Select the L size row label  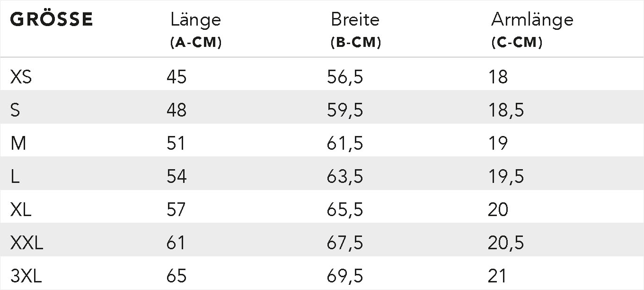15,176
